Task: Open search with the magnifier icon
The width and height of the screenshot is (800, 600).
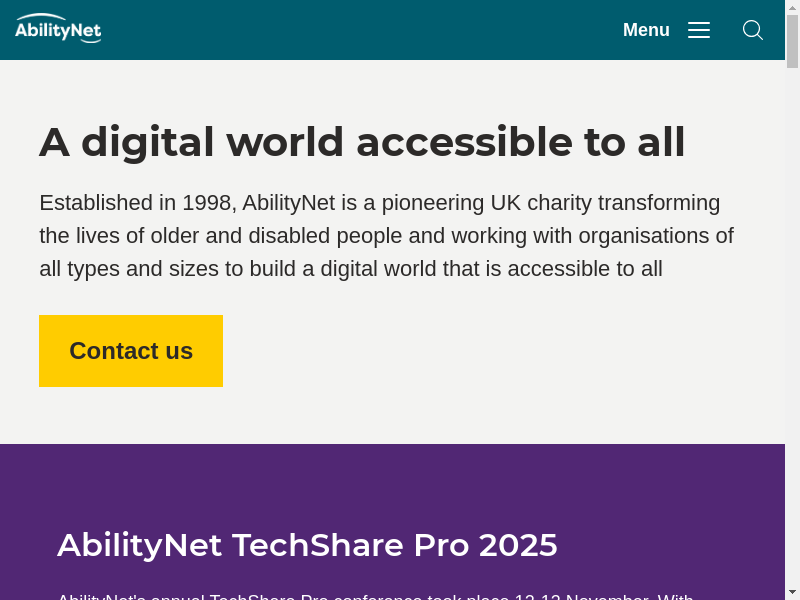Action: click(x=753, y=30)
